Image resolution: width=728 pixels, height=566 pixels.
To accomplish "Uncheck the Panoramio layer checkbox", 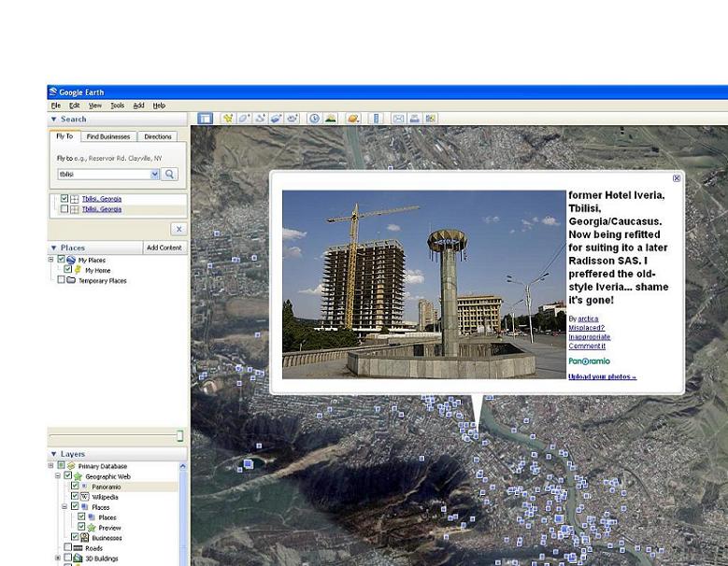I will click(75, 486).
